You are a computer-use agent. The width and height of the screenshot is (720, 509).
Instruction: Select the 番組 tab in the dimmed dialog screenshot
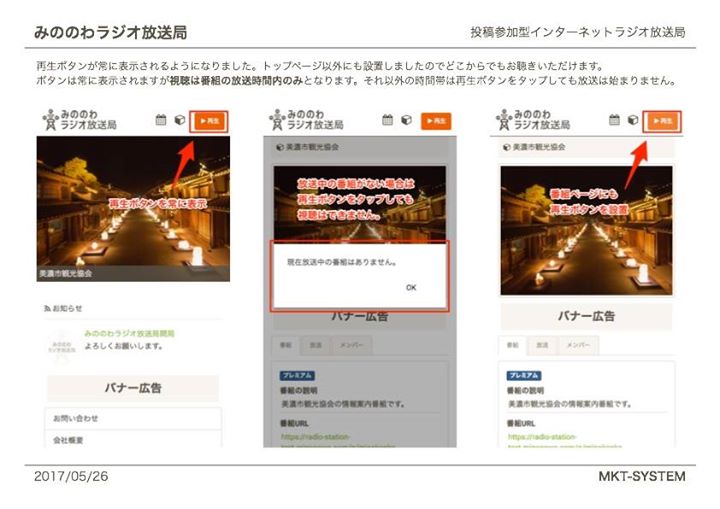click(x=286, y=345)
